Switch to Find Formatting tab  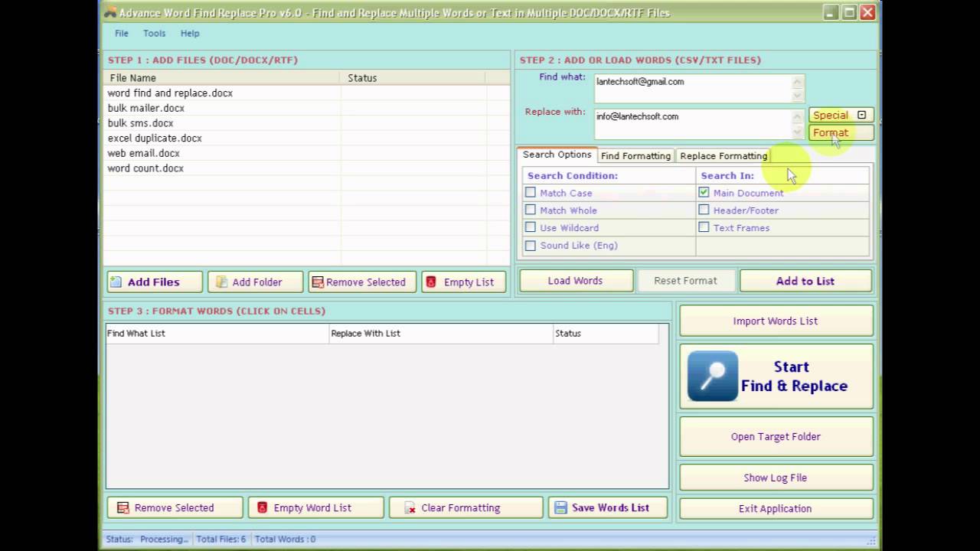pyautogui.click(x=635, y=155)
